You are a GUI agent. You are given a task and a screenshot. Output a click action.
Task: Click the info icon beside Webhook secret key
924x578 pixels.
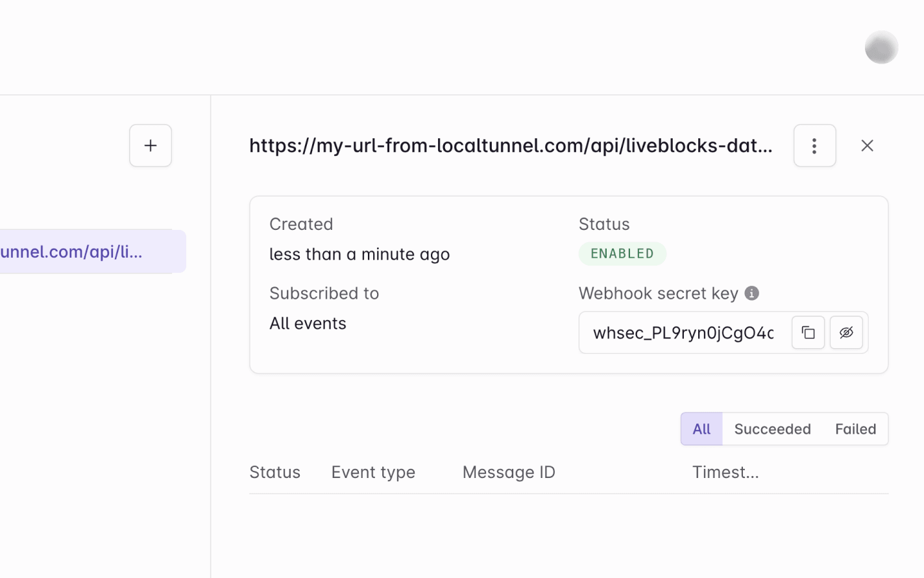(x=751, y=293)
